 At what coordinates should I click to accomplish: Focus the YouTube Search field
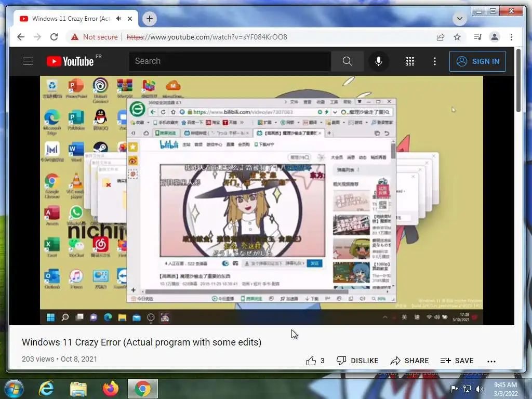230,61
